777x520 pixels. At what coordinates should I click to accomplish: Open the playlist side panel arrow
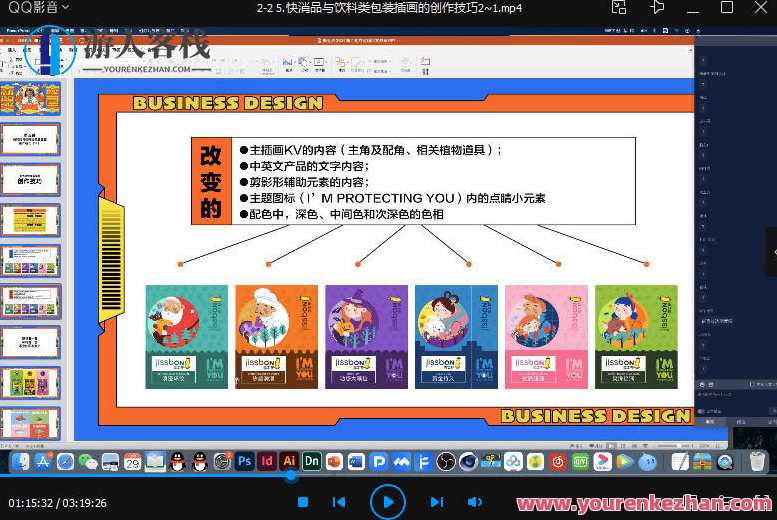773,252
